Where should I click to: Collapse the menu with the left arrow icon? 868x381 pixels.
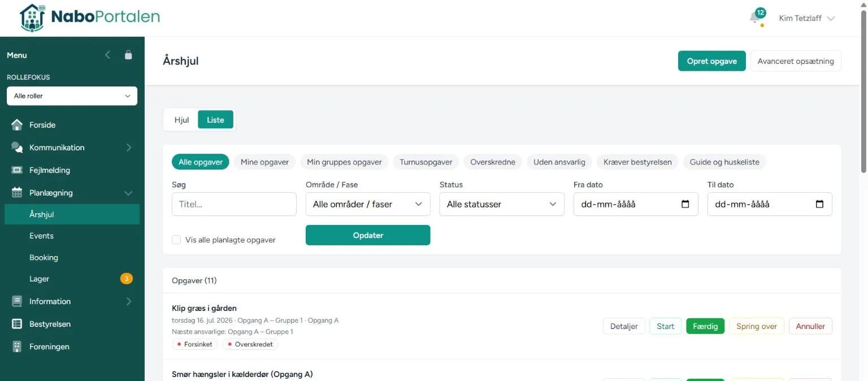[108, 55]
